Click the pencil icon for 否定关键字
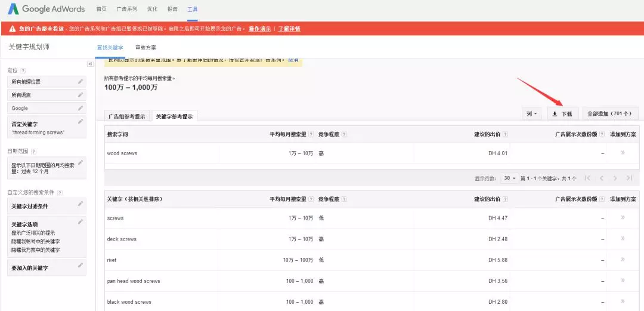The width and height of the screenshot is (644, 311). click(x=80, y=121)
